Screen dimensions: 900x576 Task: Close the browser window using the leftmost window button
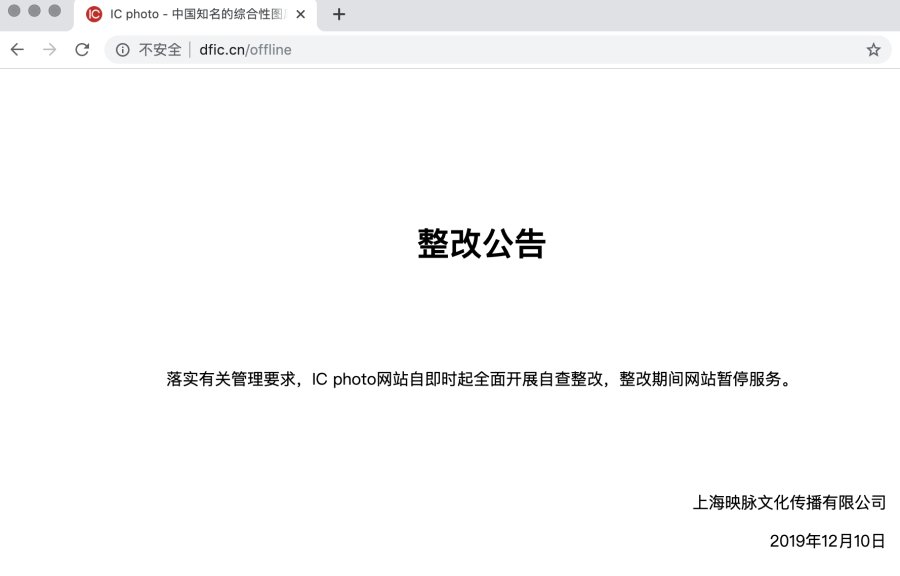pyautogui.click(x=14, y=11)
